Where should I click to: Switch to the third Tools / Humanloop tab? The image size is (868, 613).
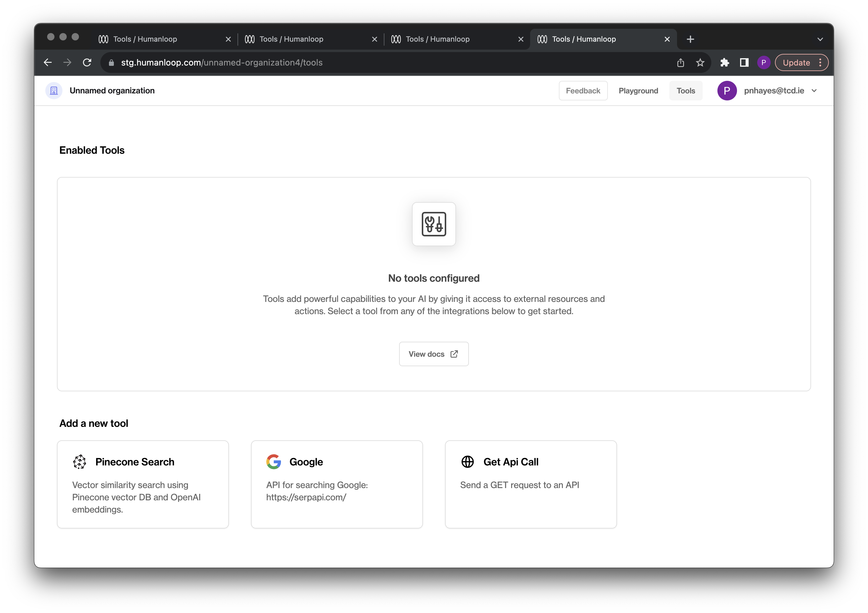point(457,39)
